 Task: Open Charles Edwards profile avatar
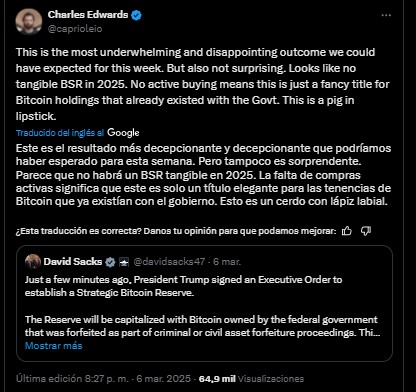coord(29,22)
